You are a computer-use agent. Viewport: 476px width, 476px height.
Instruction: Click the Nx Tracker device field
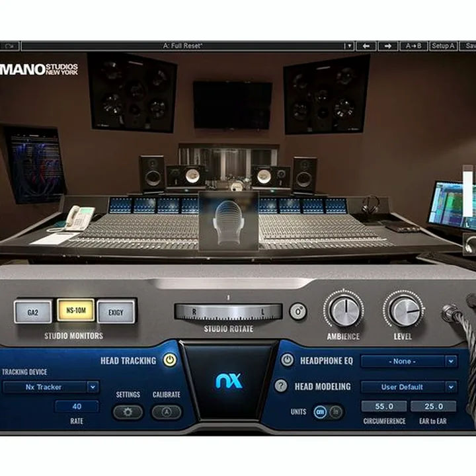click(45, 387)
